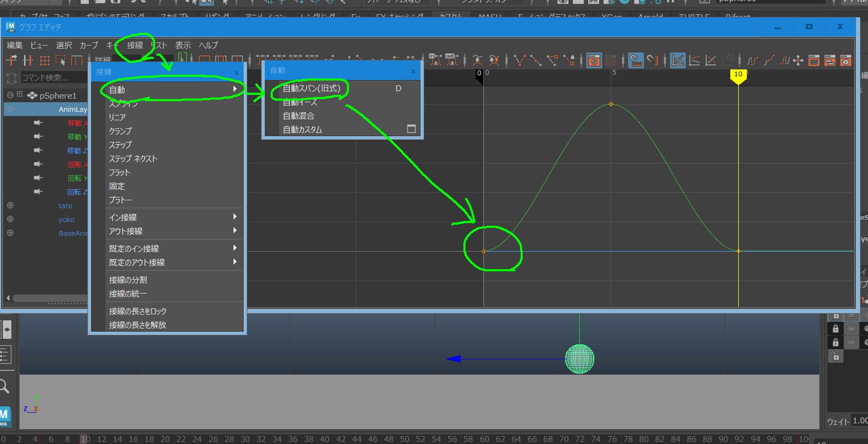Click the lock tangent length icon
This screenshot has height=444, width=868.
point(569,60)
